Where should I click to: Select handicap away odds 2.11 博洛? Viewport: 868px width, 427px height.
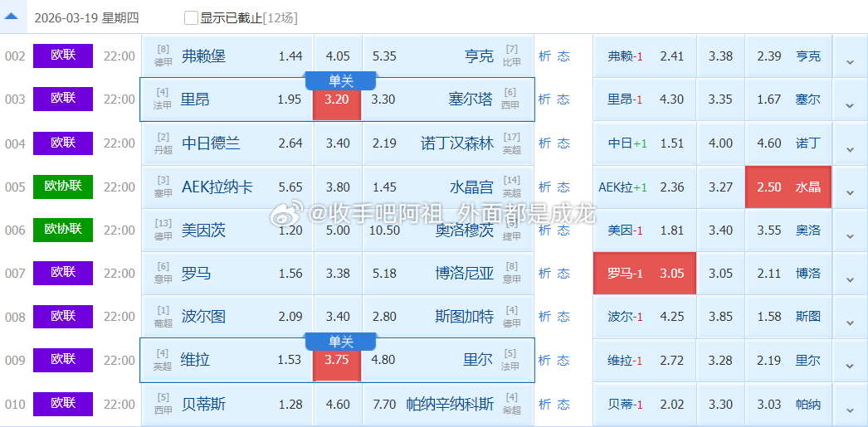788,274
